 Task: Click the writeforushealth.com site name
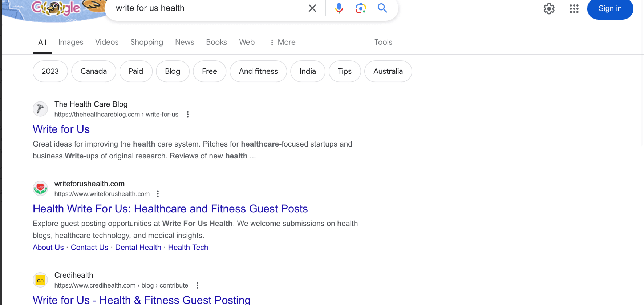click(89, 184)
